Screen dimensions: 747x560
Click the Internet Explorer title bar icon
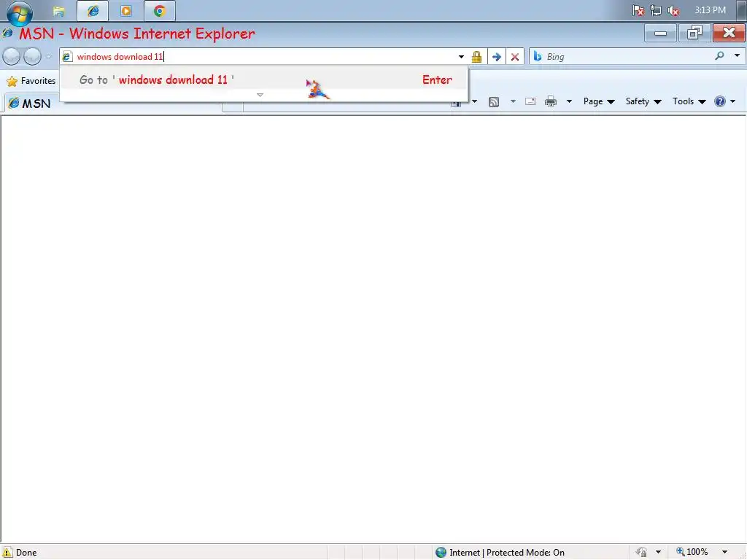tap(7, 34)
